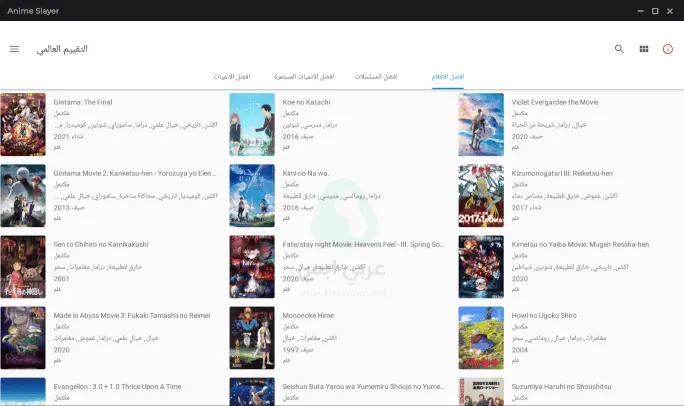
Task: Click the title "Sen to Chihiro no Kamikakushi"
Action: click(101, 244)
